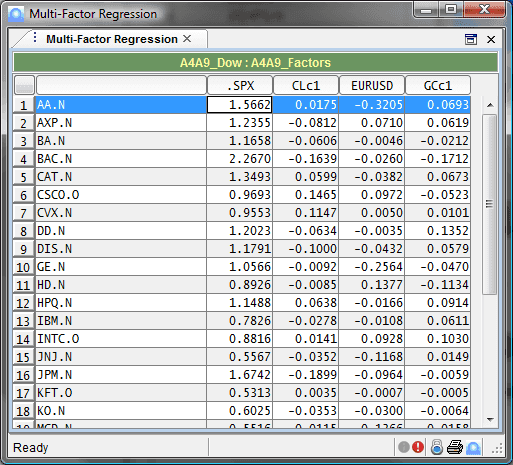Select the JPM.N row label
The width and height of the screenshot is (513, 465).
pyautogui.click(x=121, y=375)
